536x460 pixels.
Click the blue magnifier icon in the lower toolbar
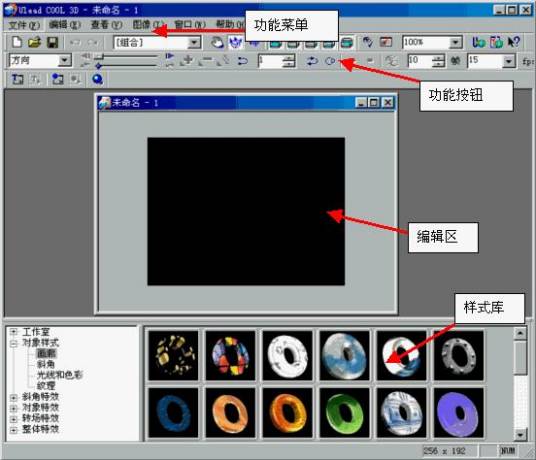pyautogui.click(x=97, y=79)
